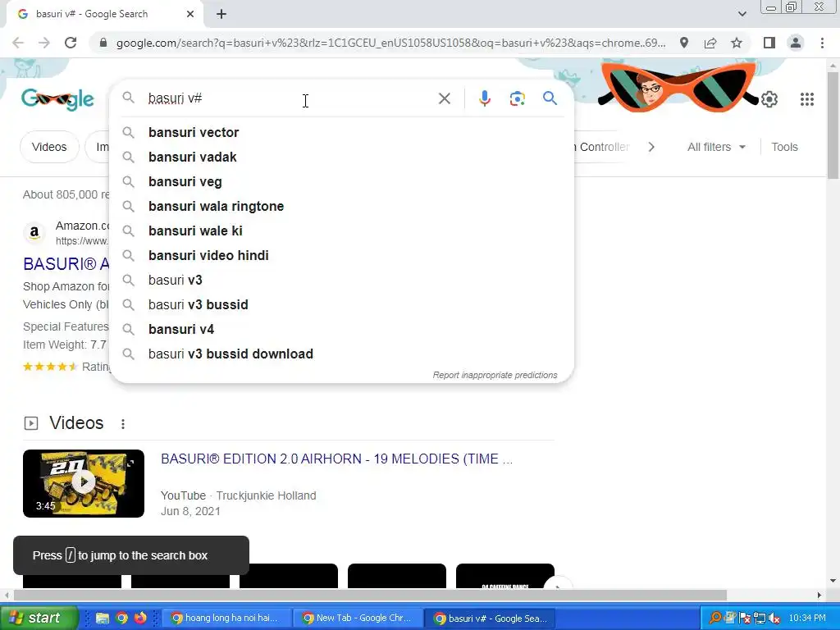This screenshot has height=630, width=840.
Task: Click 'Report inappropriate predictions' link
Action: [x=495, y=375]
